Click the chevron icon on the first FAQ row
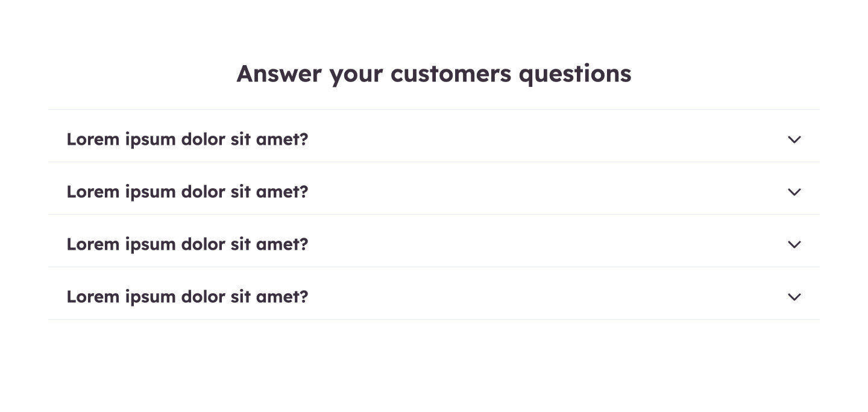The width and height of the screenshot is (868, 412). pos(794,139)
